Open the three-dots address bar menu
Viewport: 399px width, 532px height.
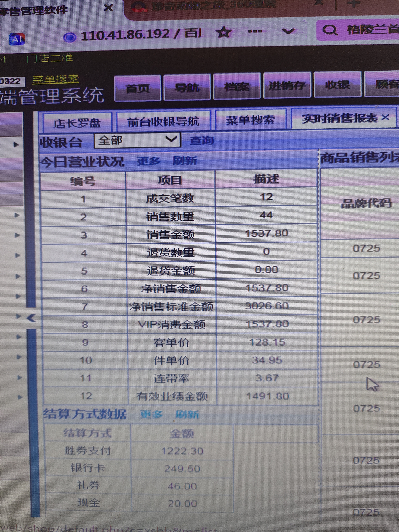[x=255, y=31]
